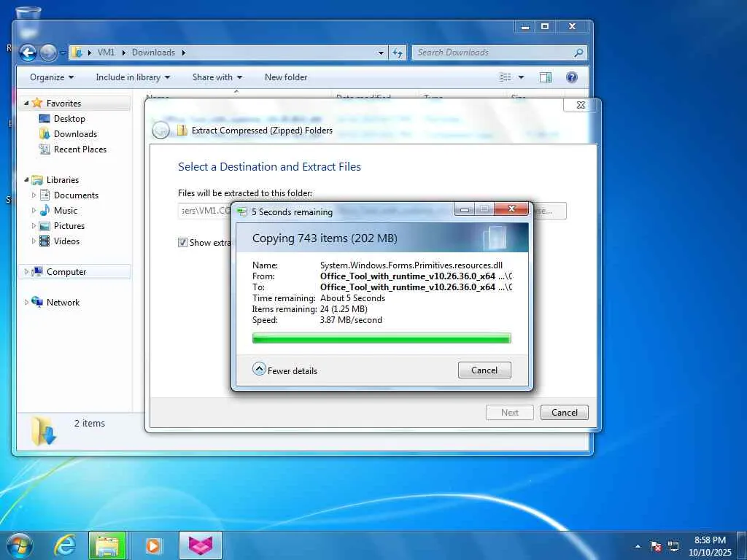Launch Internet Explorer from taskbar
This screenshot has width=747, height=560.
[65, 545]
